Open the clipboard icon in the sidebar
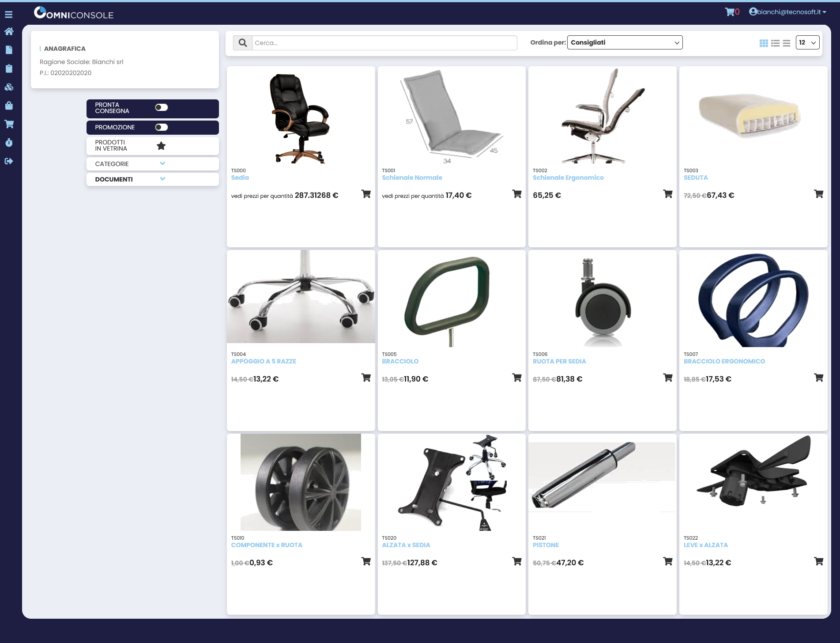This screenshot has width=840, height=643. pos(9,68)
